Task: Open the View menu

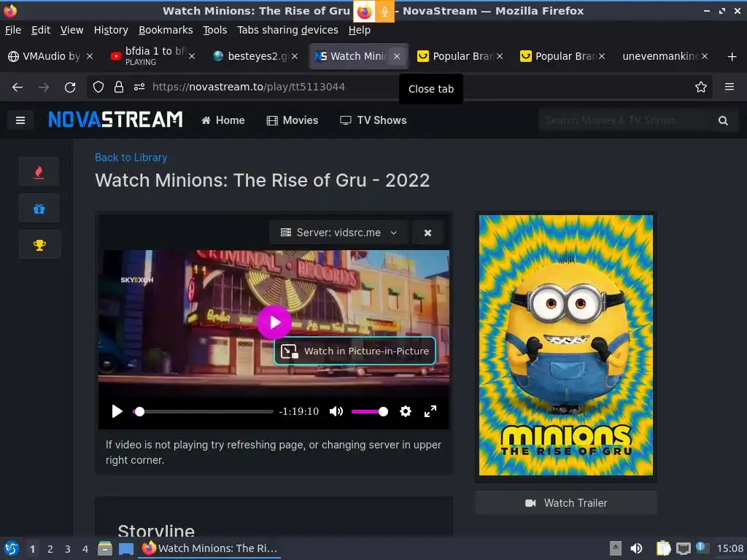Action: 71,30
